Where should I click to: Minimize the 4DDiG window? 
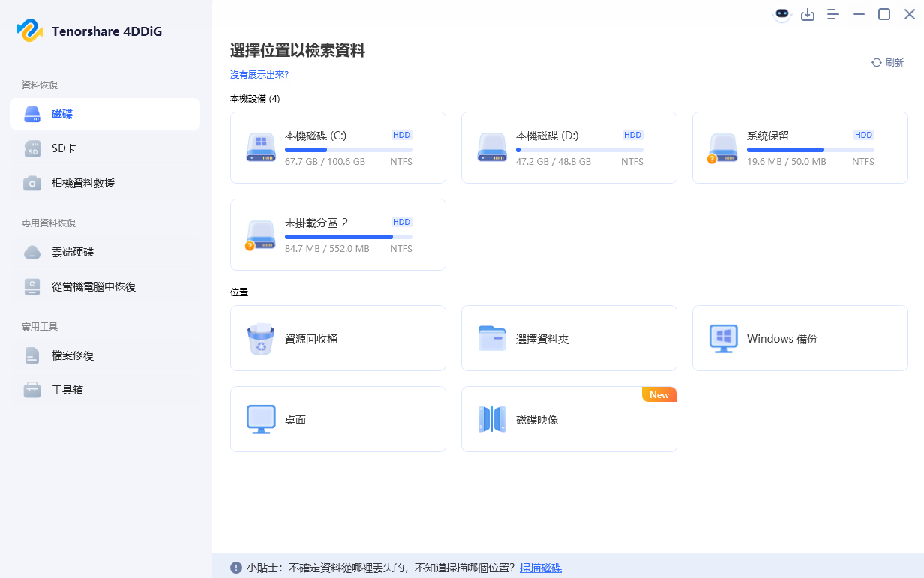tap(859, 14)
